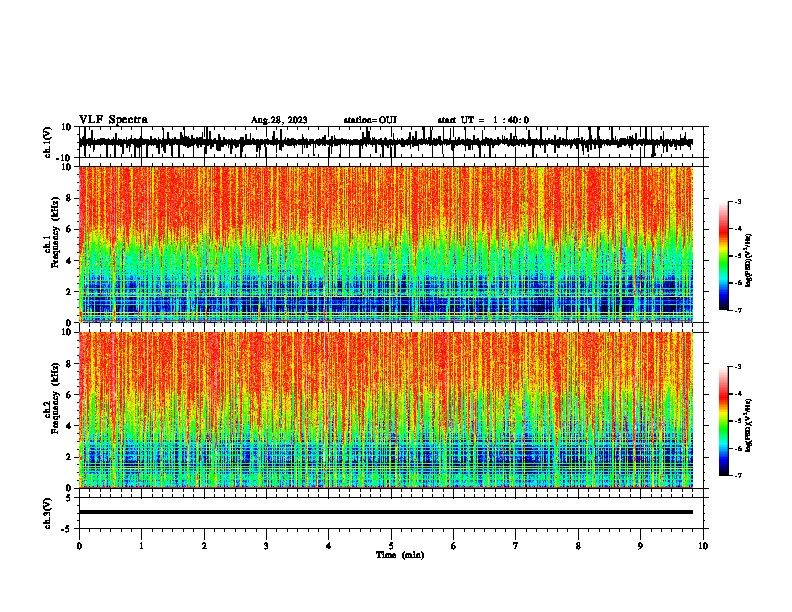Click the "-3" label on ch.1 color scale
Screen dimensions: 792x612
tap(738, 201)
